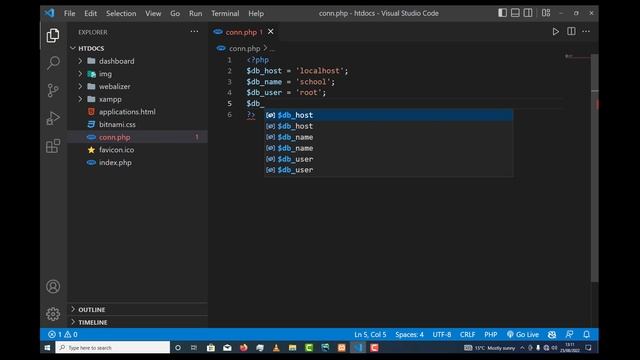
Task: Toggle the primary side bar visibility
Action: (x=502, y=13)
